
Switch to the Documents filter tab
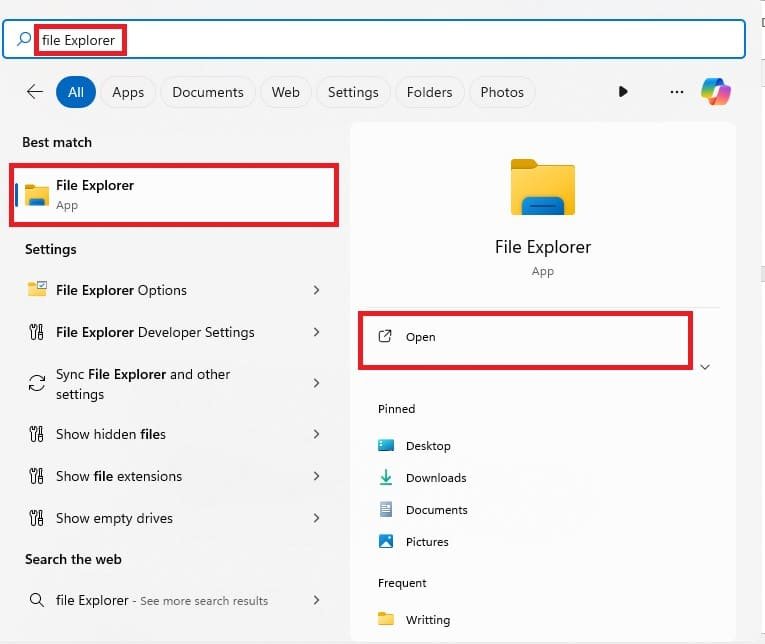click(x=208, y=92)
